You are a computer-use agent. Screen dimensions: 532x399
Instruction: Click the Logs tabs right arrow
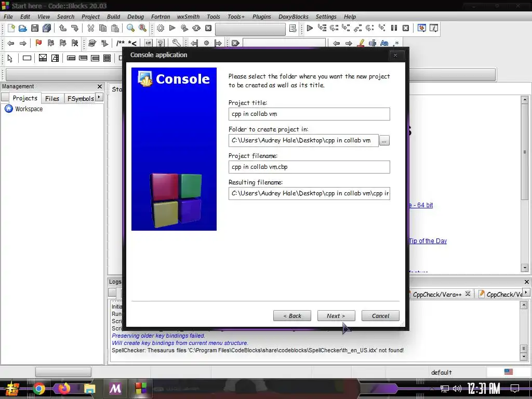pos(526,292)
